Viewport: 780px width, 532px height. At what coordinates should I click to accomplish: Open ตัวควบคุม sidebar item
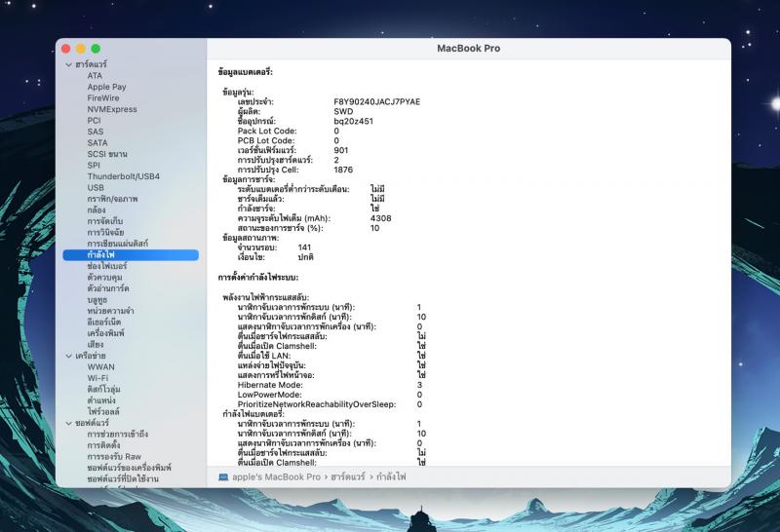[x=104, y=278]
